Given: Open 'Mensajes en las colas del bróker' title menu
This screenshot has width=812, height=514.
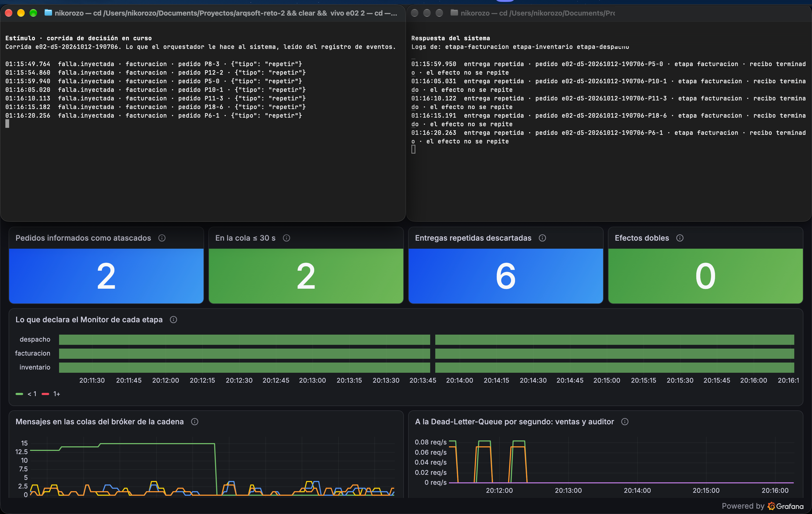Looking at the screenshot, I should [x=99, y=422].
